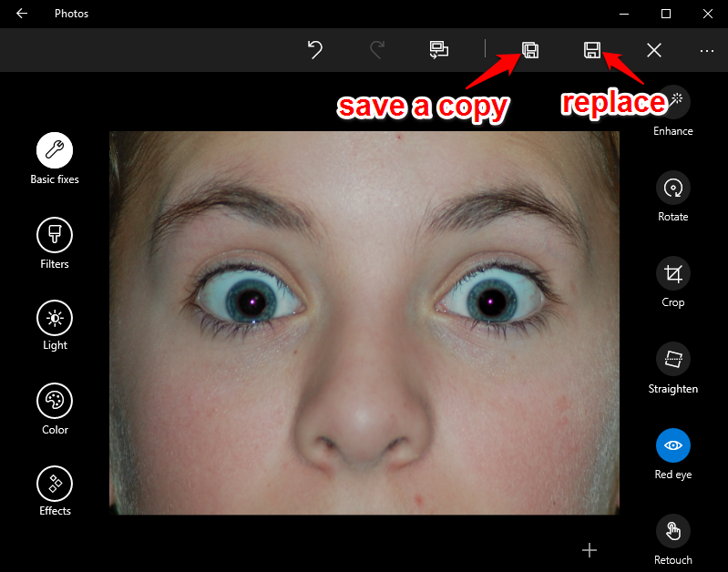Click the back arrow in Photos
Screen dimensions: 728x572
point(22,14)
